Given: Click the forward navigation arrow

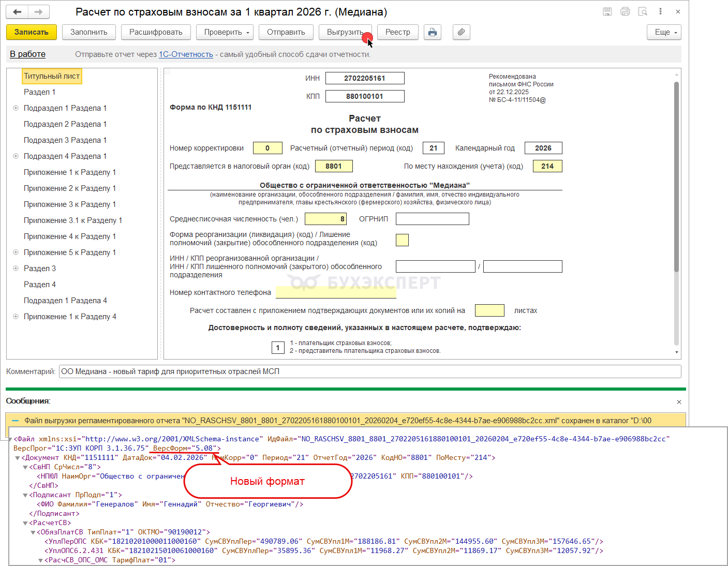Looking at the screenshot, I should coord(38,12).
